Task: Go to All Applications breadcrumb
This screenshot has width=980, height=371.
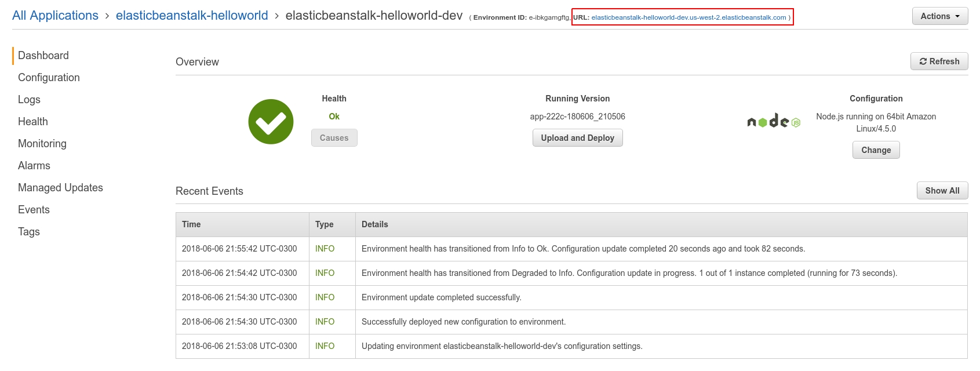Action: (56, 16)
